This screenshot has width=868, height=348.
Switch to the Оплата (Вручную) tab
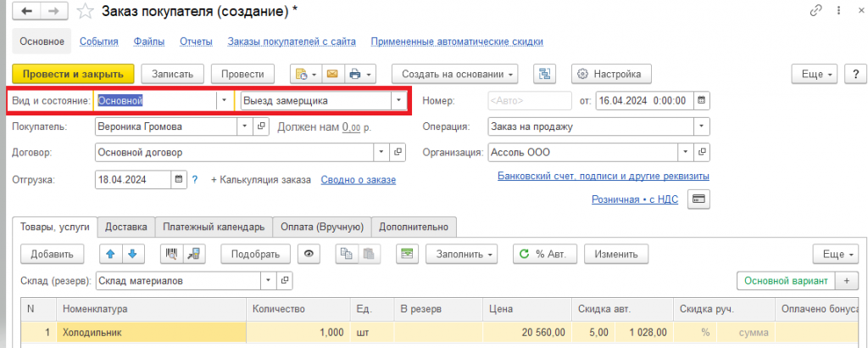tap(322, 227)
